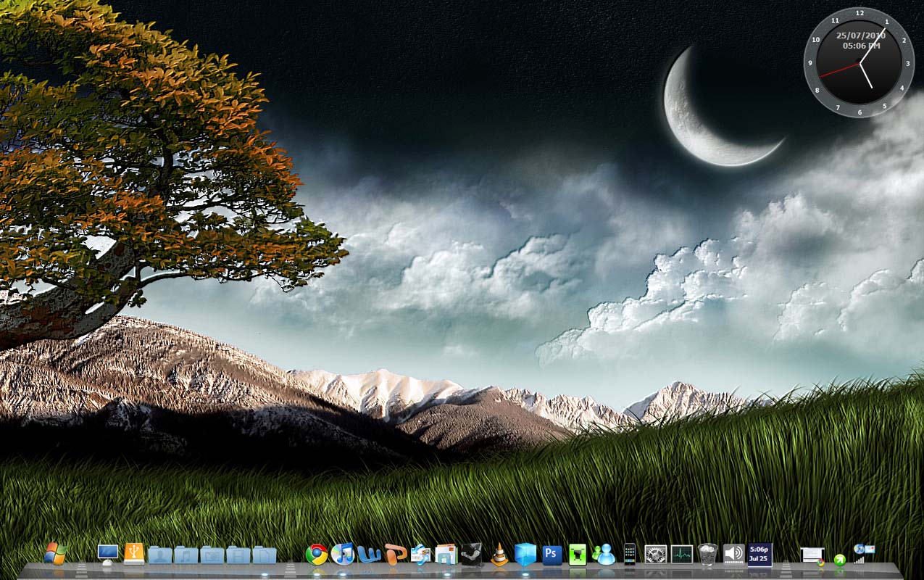Launch Steam from the dock
Image resolution: width=924 pixels, height=580 pixels.
[473, 555]
